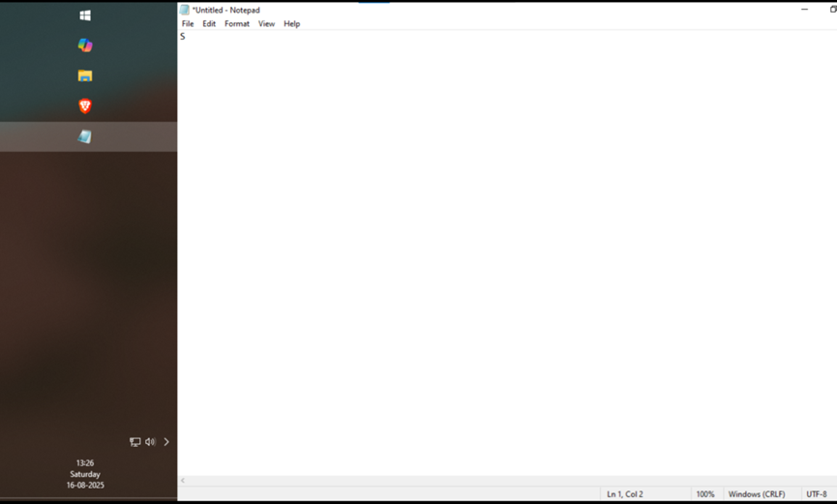Screen dimensions: 837x504
Task: Expand hidden system tray icons chevron
Action: tap(166, 441)
